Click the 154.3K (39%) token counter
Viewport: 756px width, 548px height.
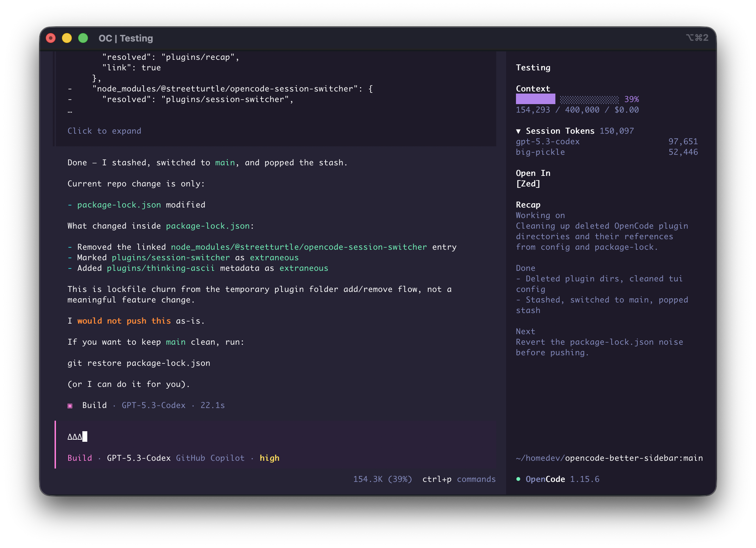tap(383, 479)
